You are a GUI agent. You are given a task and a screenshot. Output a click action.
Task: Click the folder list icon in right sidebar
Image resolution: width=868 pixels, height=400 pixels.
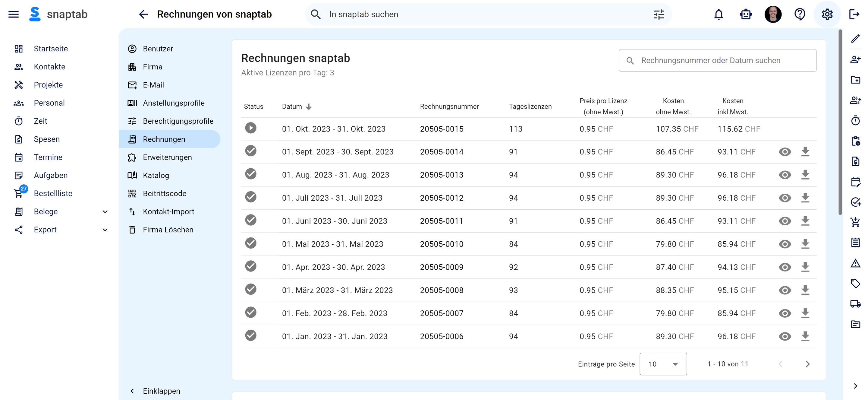tap(855, 324)
